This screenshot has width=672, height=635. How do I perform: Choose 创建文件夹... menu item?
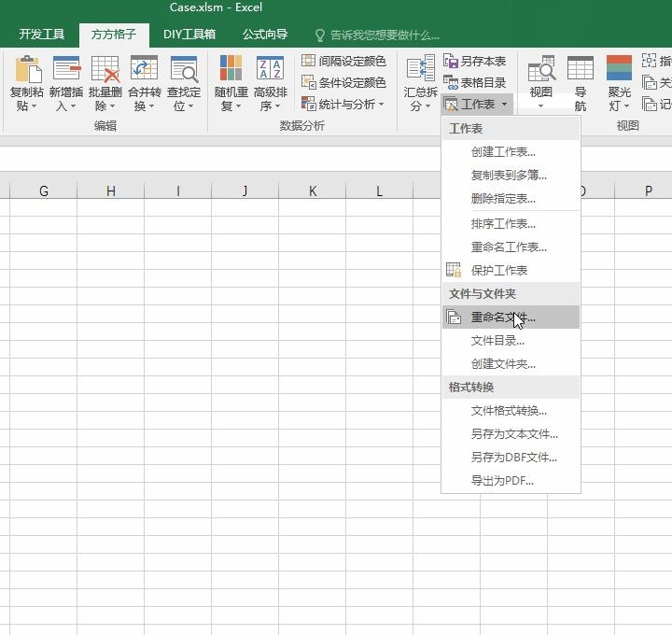[511, 364]
